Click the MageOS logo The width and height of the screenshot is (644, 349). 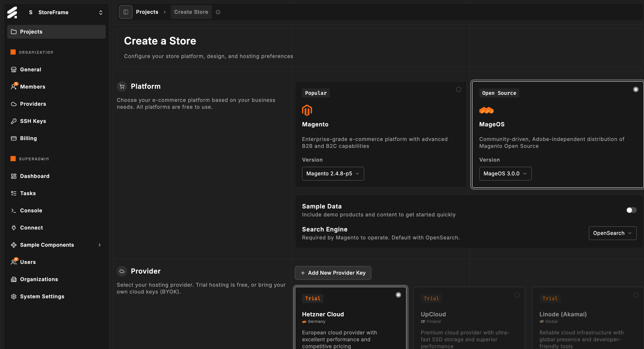486,110
